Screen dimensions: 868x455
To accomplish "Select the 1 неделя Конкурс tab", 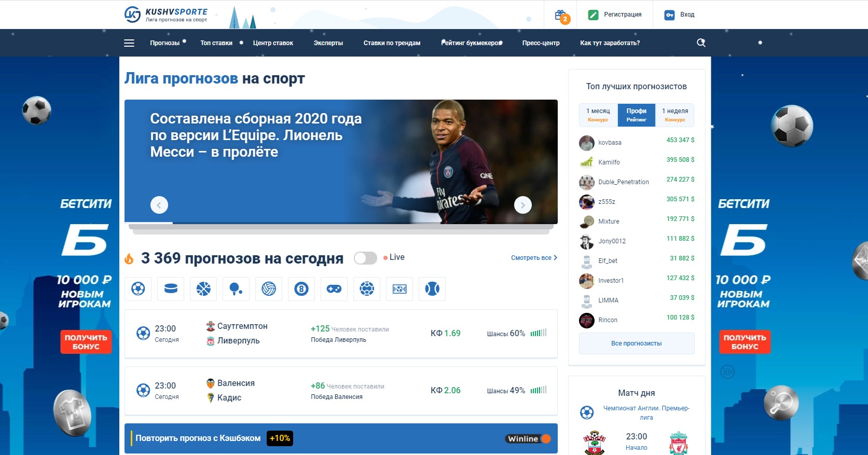I will tap(675, 115).
